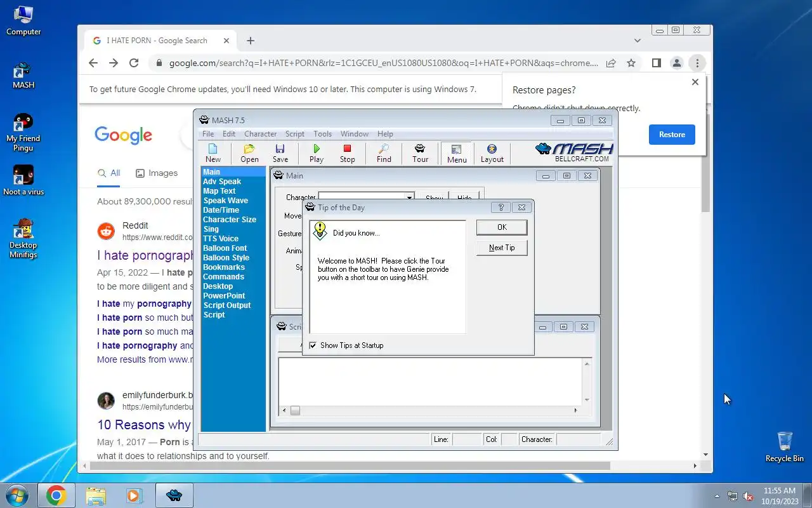Select Bookmarks in the side list
The height and width of the screenshot is (508, 812).
(224, 267)
